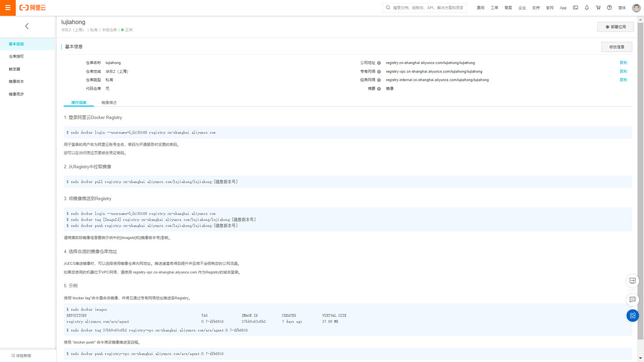Open the floating chat feedback icon

pyautogui.click(x=633, y=300)
